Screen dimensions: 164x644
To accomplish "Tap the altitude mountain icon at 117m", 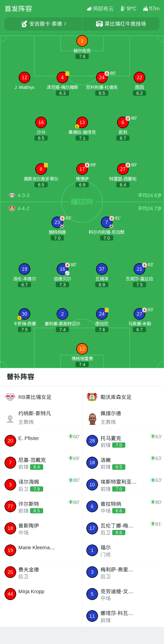I will (x=145, y=9).
